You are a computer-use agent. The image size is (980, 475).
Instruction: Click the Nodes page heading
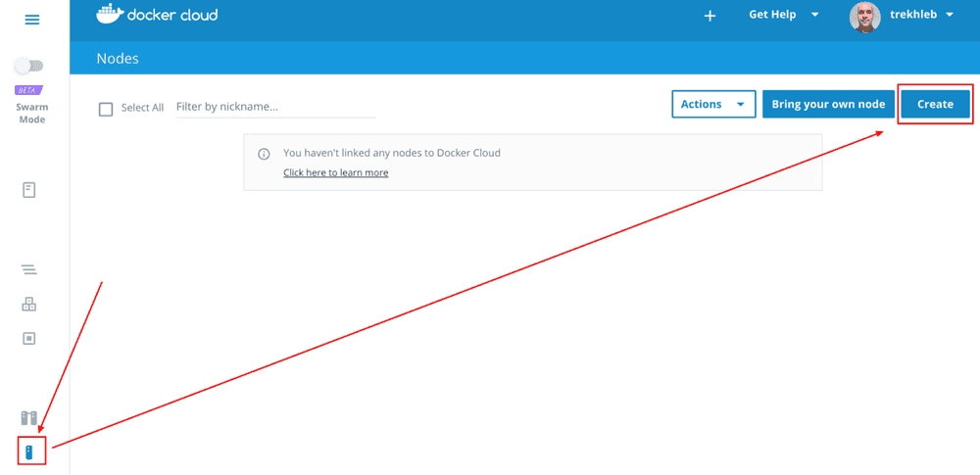coord(118,59)
